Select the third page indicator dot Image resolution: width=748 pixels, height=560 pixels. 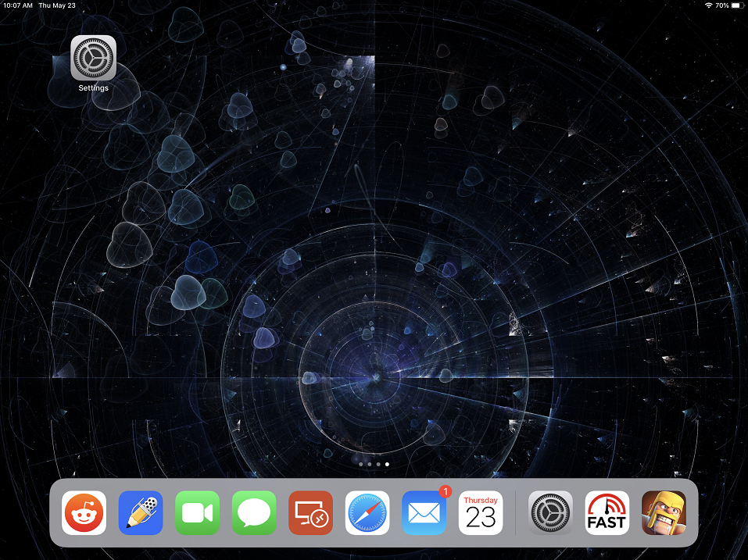point(378,464)
